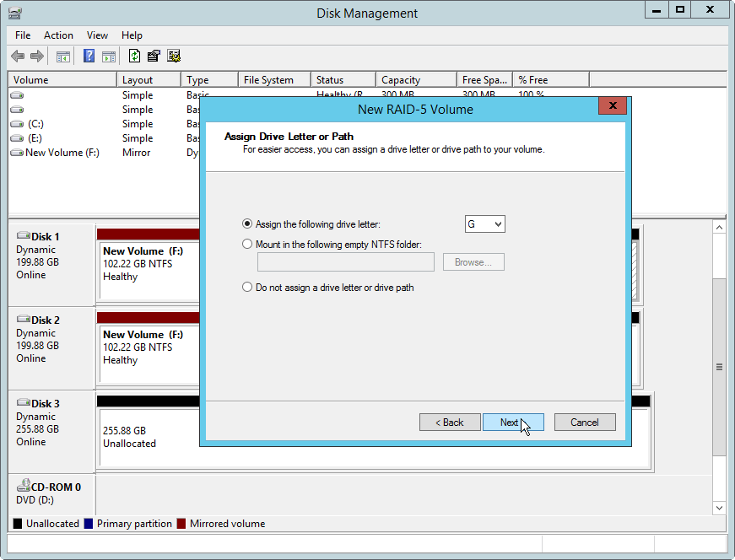
Task: Open the View menu
Action: [x=97, y=35]
